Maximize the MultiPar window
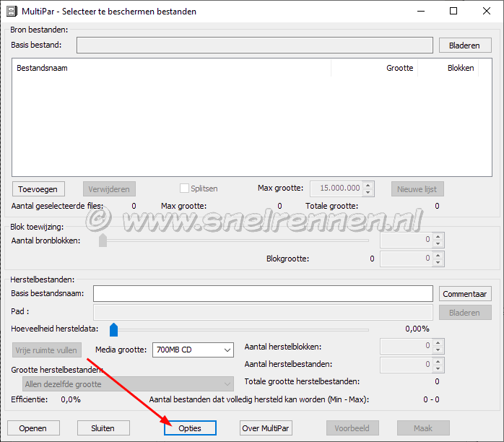 click(x=453, y=12)
